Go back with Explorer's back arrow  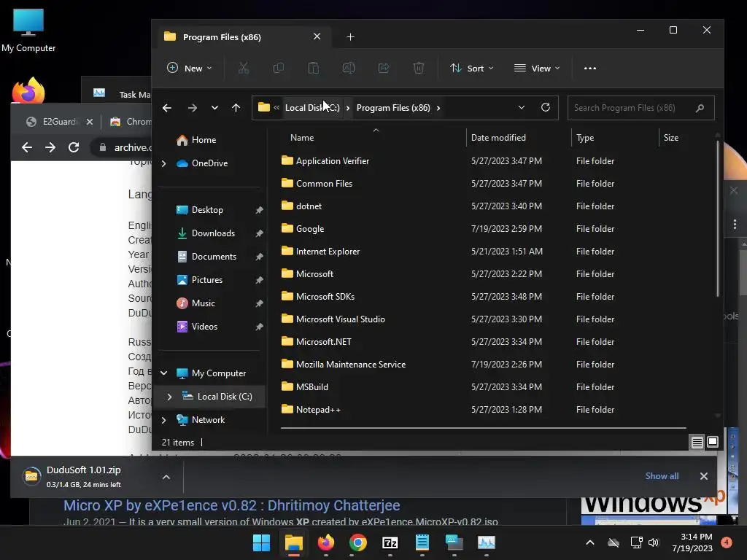(167, 108)
